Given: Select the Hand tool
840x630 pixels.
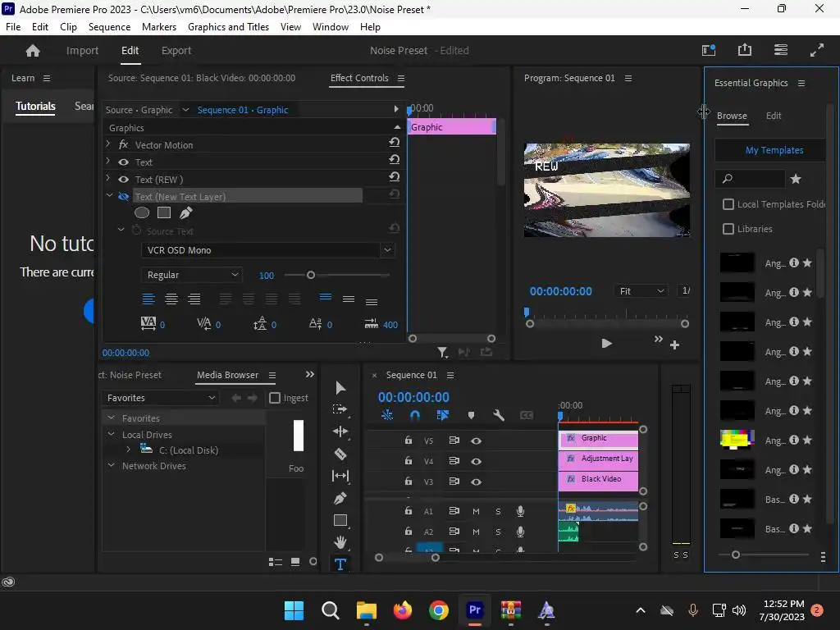Looking at the screenshot, I should click(340, 542).
